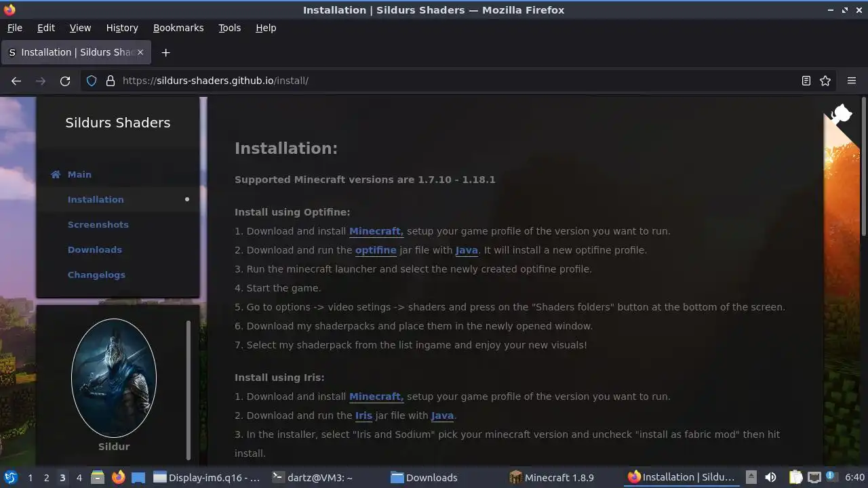The width and height of the screenshot is (868, 488).
Task: Follow the optifine jar download link
Action: [x=376, y=250]
